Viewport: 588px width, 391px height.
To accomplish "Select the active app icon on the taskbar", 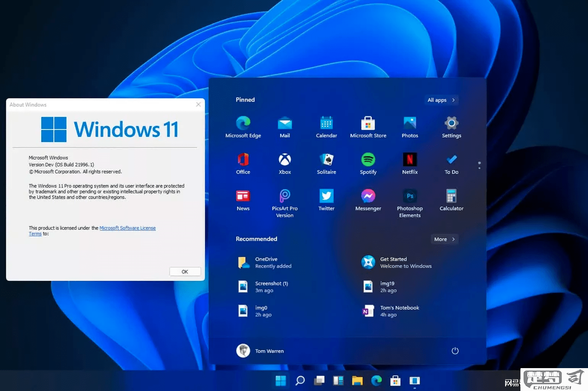I will click(415, 381).
